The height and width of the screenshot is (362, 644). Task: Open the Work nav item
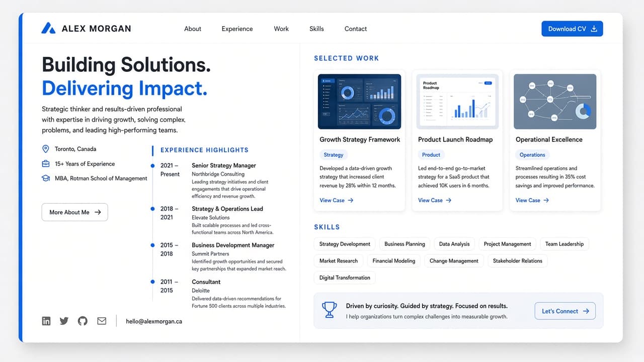tap(281, 29)
